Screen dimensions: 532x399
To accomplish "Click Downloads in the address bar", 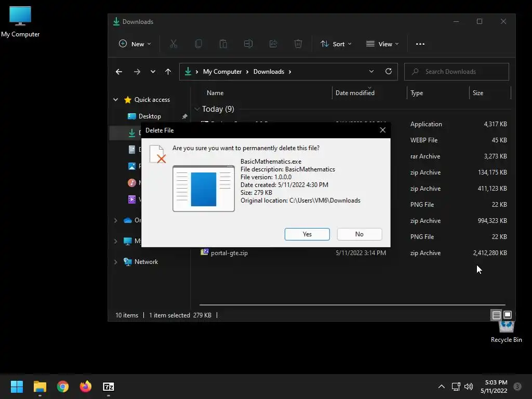I will pyautogui.click(x=269, y=72).
